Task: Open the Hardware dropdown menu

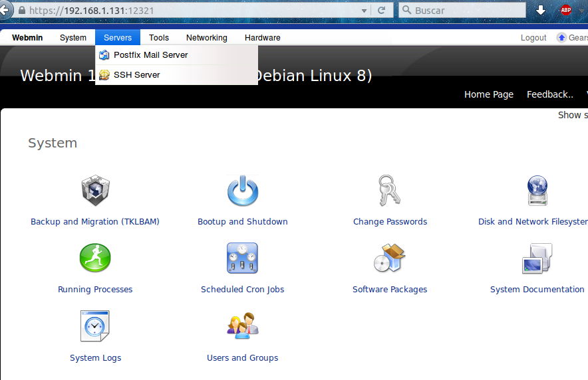Action: click(262, 38)
